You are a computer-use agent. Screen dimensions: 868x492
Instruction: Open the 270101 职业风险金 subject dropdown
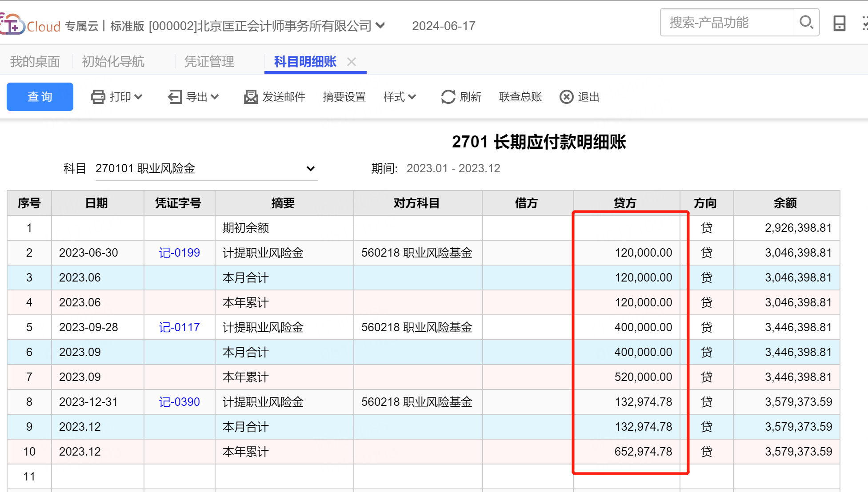coord(310,169)
